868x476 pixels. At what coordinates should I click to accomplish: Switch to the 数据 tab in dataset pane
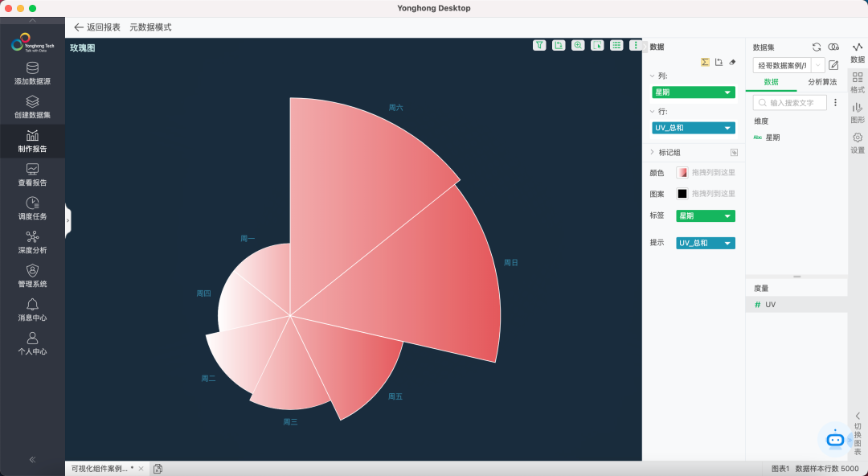(x=771, y=82)
